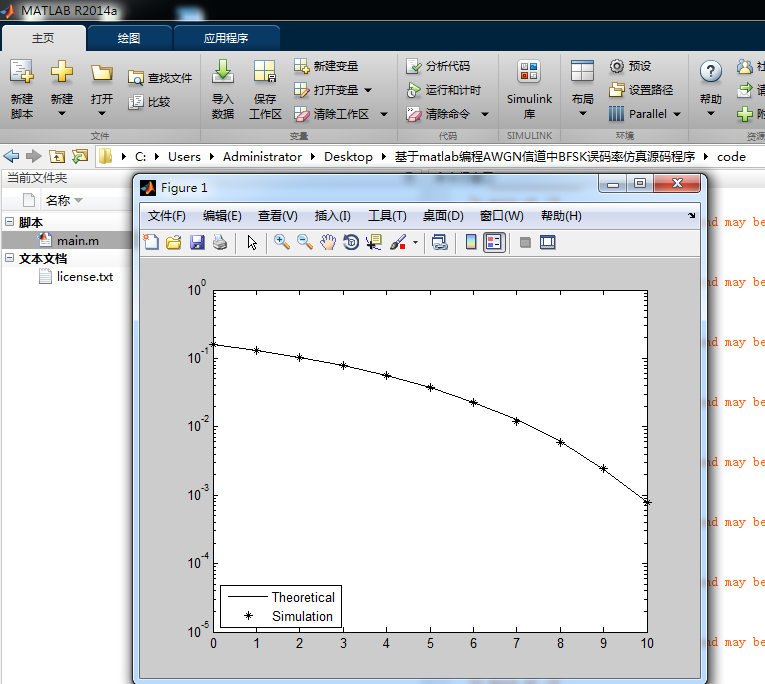Click the Import Data icon

(x=223, y=71)
